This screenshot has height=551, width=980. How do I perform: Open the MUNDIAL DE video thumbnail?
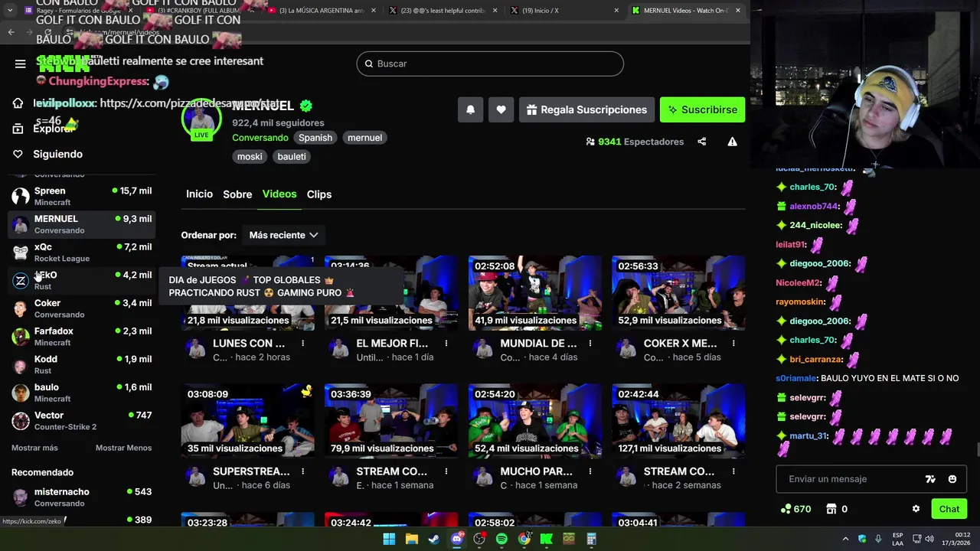tap(535, 293)
